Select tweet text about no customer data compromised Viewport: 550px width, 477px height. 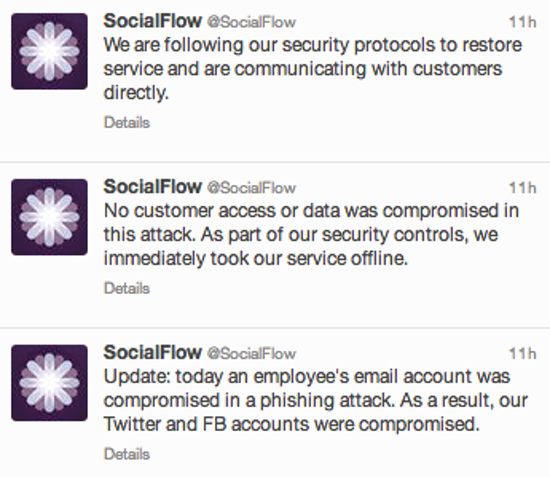(x=311, y=235)
